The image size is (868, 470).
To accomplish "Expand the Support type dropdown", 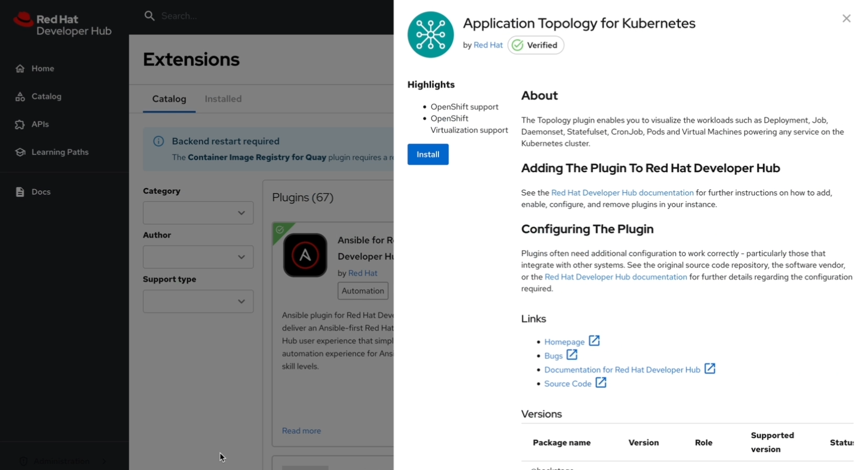I will (198, 301).
